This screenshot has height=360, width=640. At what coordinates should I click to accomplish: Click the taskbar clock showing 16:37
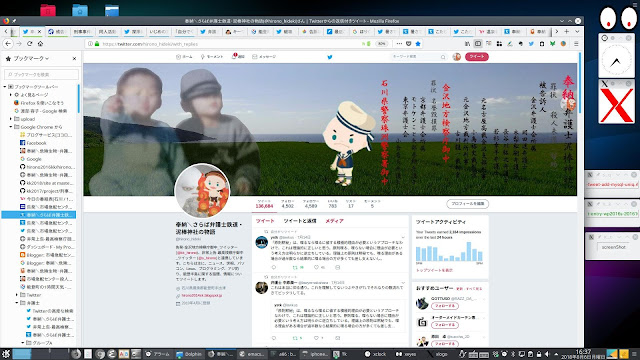pos(583,354)
